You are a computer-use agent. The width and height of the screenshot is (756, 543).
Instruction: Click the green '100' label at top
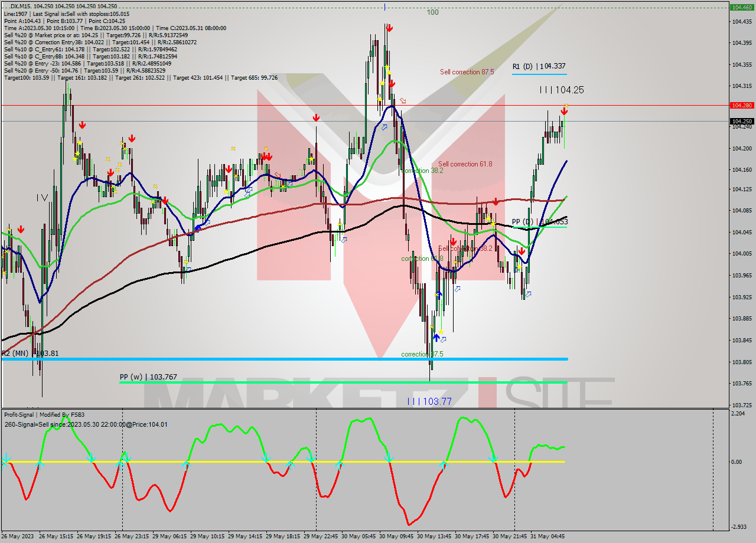(433, 12)
